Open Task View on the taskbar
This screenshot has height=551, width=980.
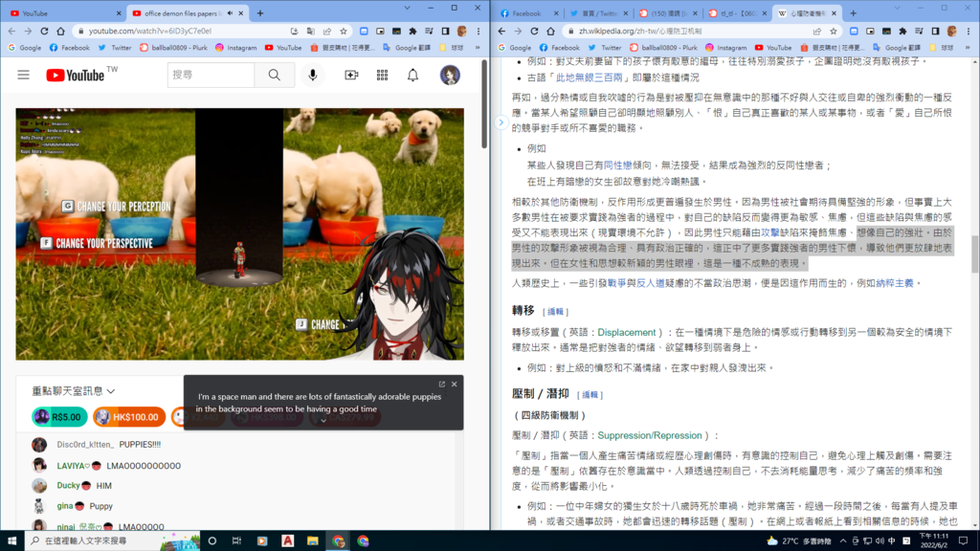[237, 541]
